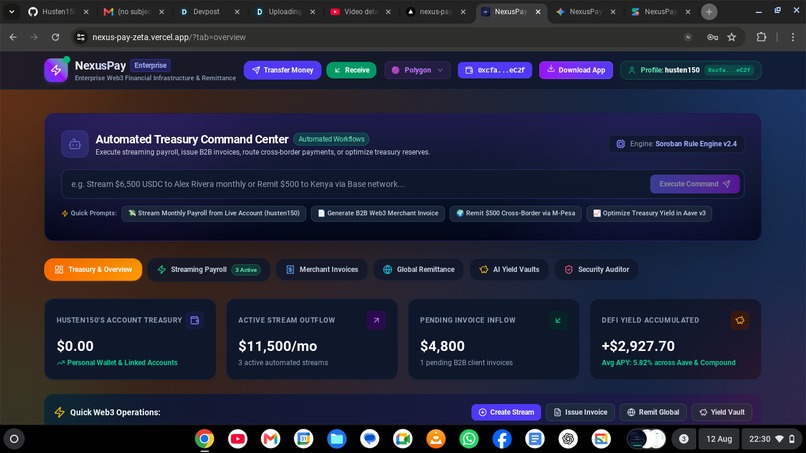Click the green Receive button
Viewport: 806px width, 453px height.
[x=352, y=70]
